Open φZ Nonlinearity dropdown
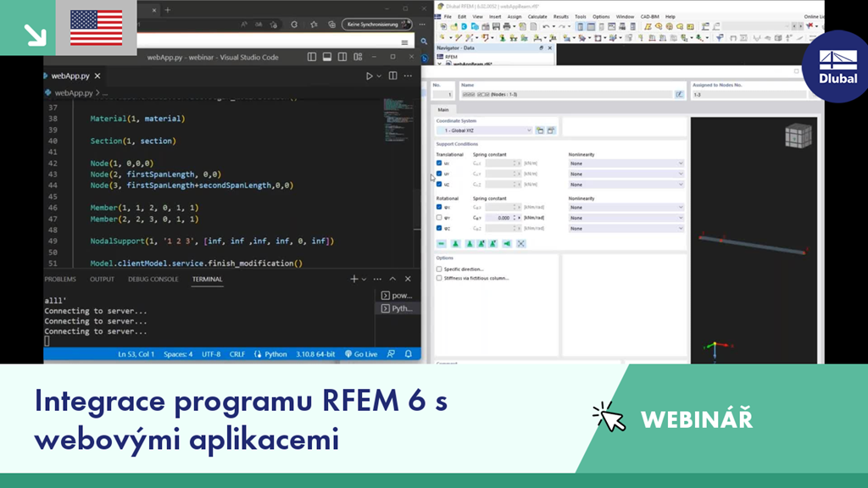The height and width of the screenshot is (488, 868). pos(626,228)
